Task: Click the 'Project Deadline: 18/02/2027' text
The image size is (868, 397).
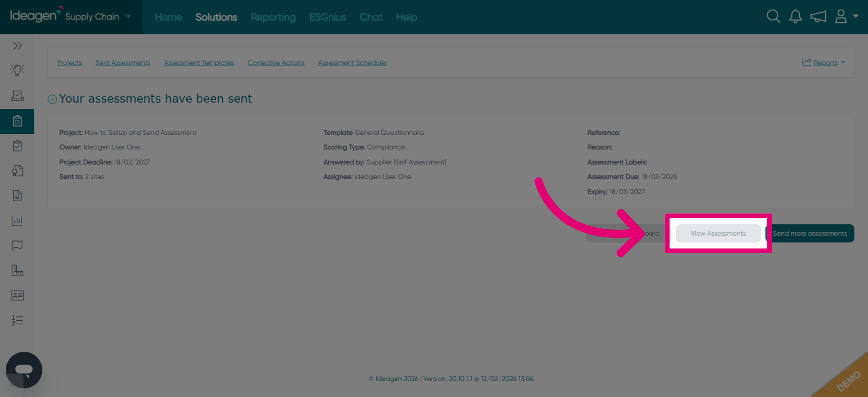Action: point(104,162)
